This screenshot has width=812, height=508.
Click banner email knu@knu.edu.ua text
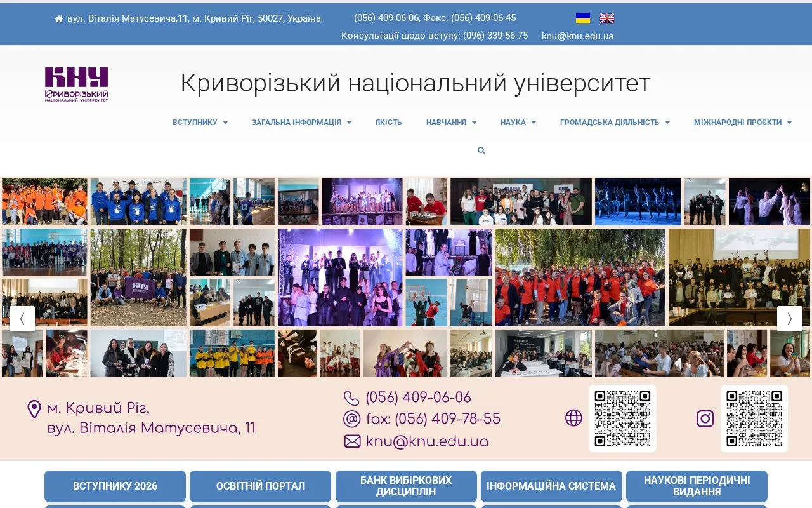tap(427, 441)
